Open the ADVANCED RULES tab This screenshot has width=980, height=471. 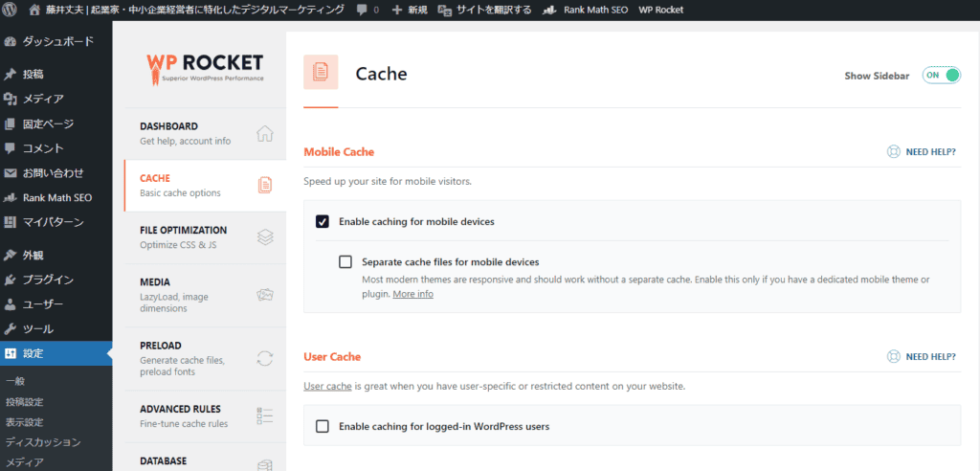tap(205, 416)
